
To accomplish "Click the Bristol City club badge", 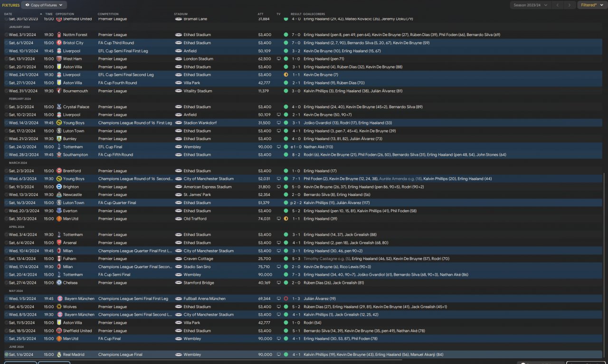I will pos(59,43).
